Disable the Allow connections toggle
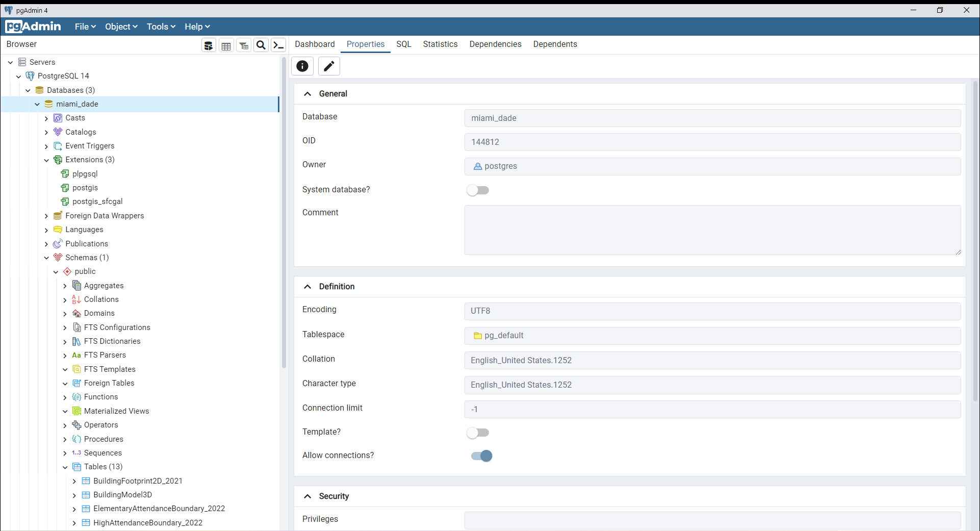 [x=481, y=456]
